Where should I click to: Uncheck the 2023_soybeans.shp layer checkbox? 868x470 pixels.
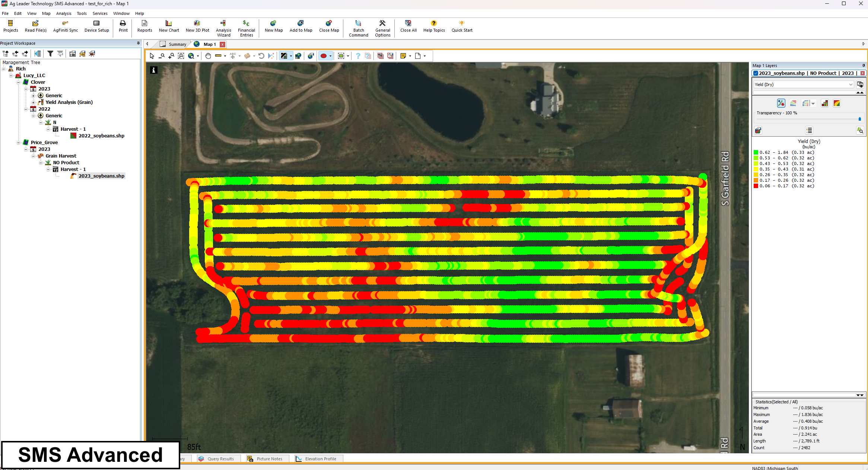tap(756, 73)
